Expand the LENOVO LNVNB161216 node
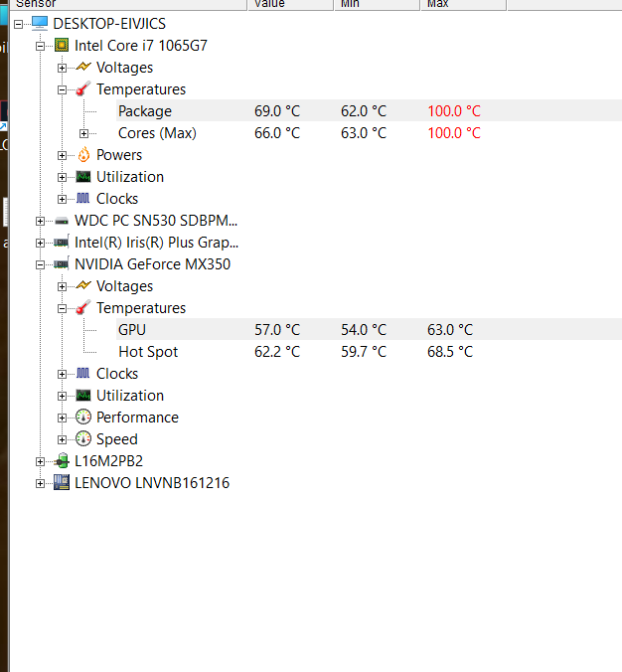This screenshot has height=672, width=622. coord(41,483)
